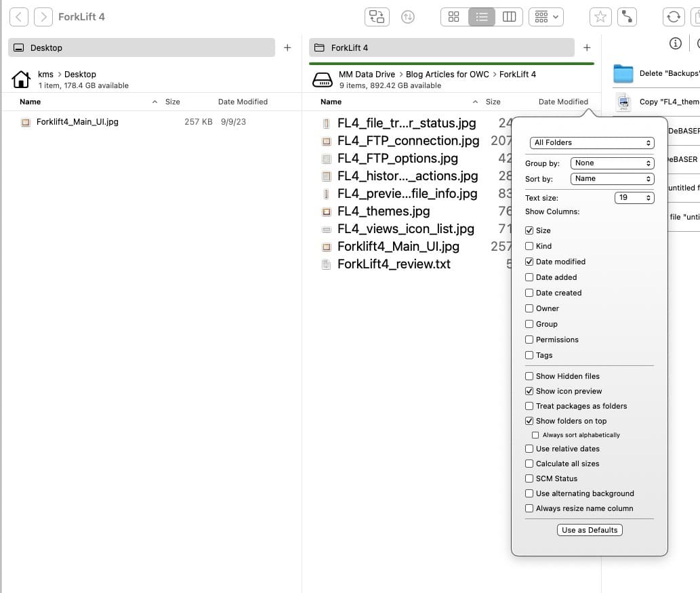
Task: Click Blog Articles for OWC in path
Action: [x=447, y=75]
